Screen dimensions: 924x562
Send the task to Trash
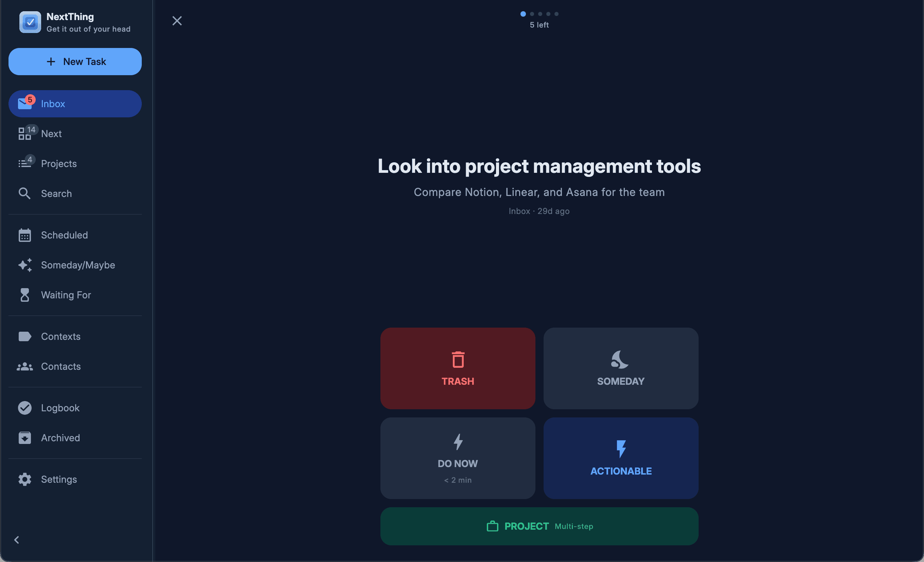click(x=458, y=368)
